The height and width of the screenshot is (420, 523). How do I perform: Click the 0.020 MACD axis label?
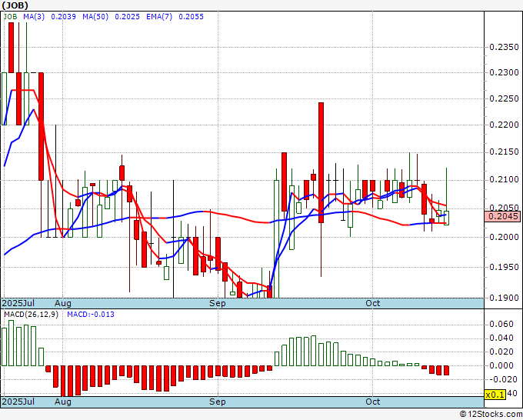(501, 352)
